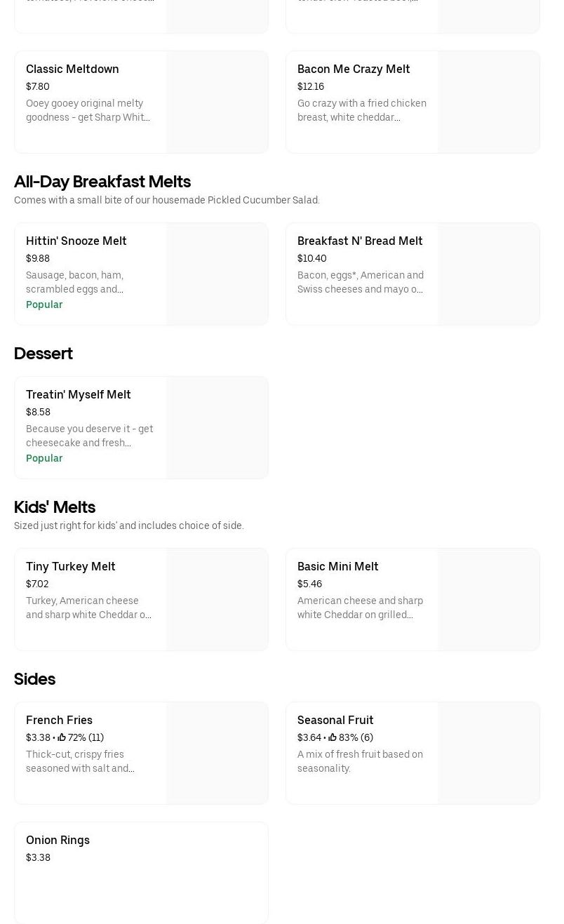The height and width of the screenshot is (924, 564).
Task: Click the Classic Meltdown image placeholder
Action: coord(217,102)
